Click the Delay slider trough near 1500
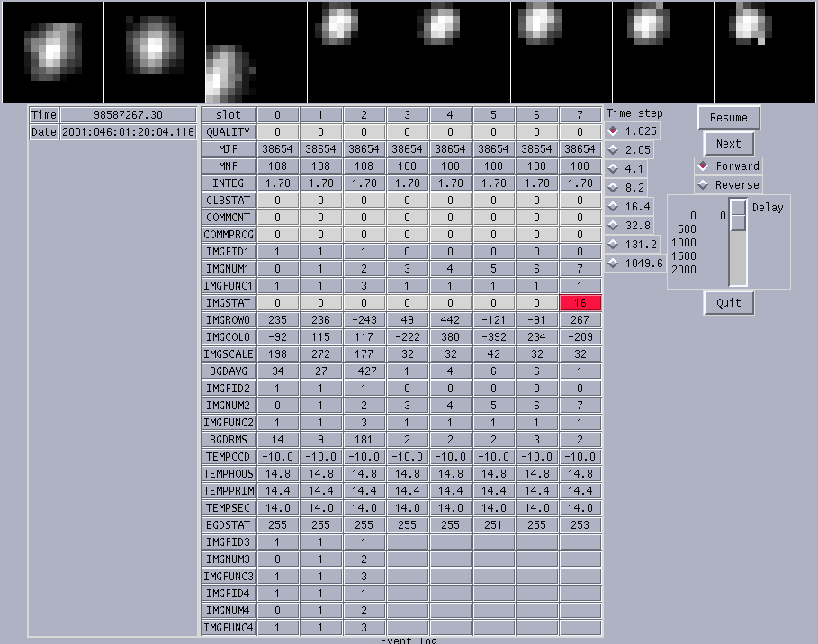 point(738,256)
